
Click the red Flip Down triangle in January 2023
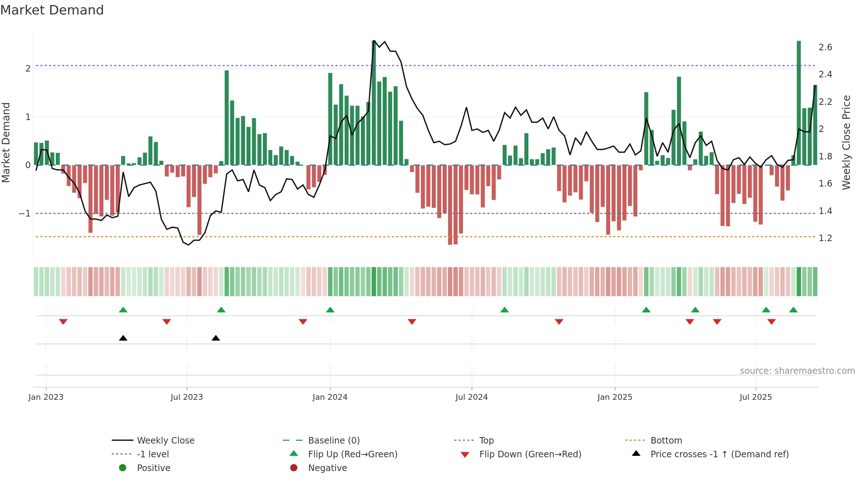pyautogui.click(x=63, y=322)
